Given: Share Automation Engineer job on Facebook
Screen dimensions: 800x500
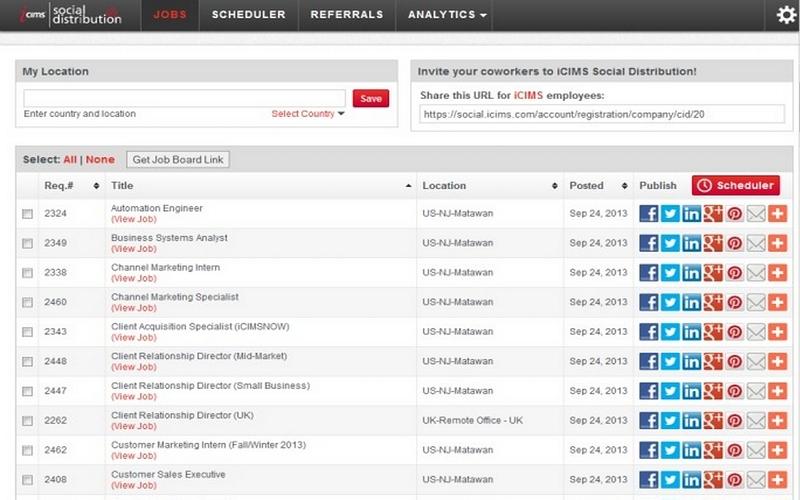Looking at the screenshot, I should 648,214.
